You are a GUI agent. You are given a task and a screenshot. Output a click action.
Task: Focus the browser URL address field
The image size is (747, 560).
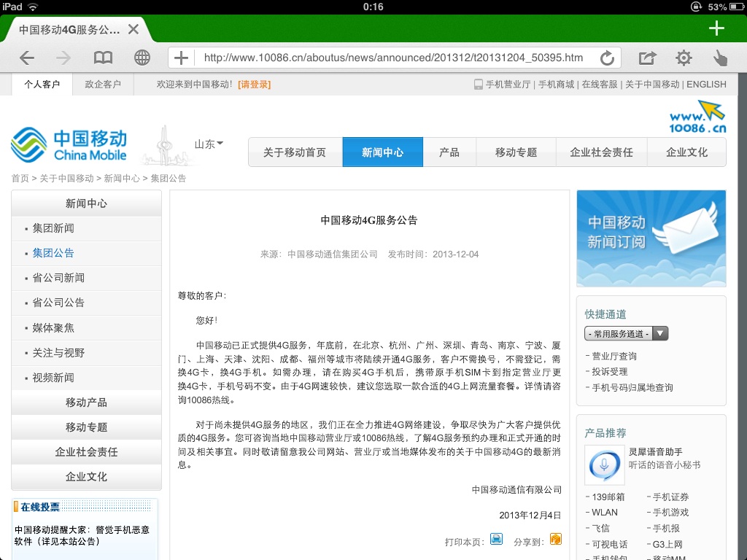click(393, 58)
